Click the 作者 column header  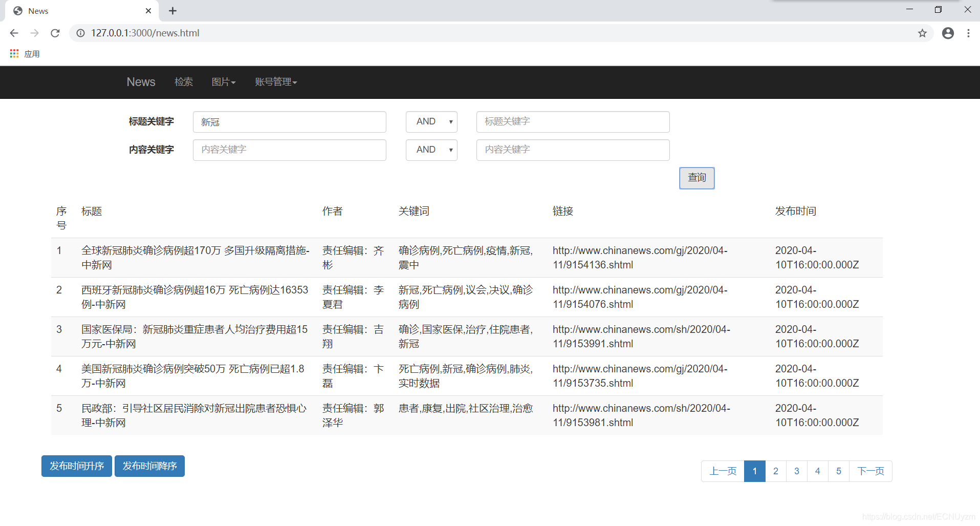[333, 211]
